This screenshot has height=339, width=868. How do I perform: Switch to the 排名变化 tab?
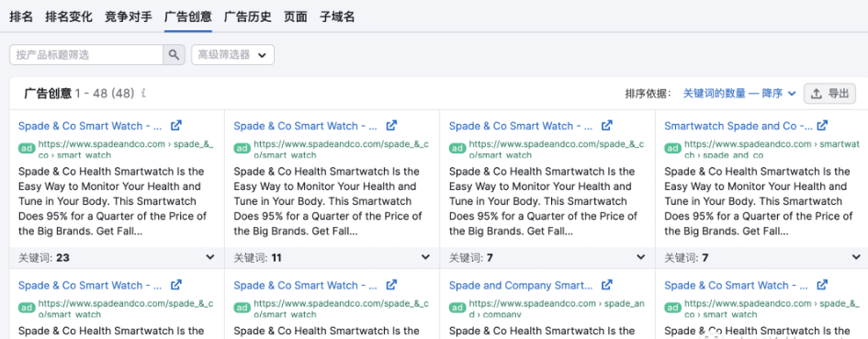point(69,17)
